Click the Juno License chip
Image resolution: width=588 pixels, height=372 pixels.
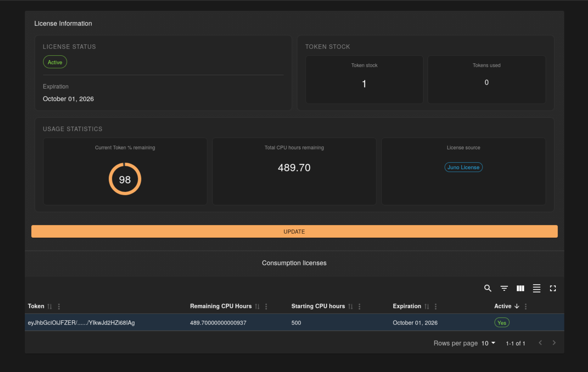coord(463,167)
